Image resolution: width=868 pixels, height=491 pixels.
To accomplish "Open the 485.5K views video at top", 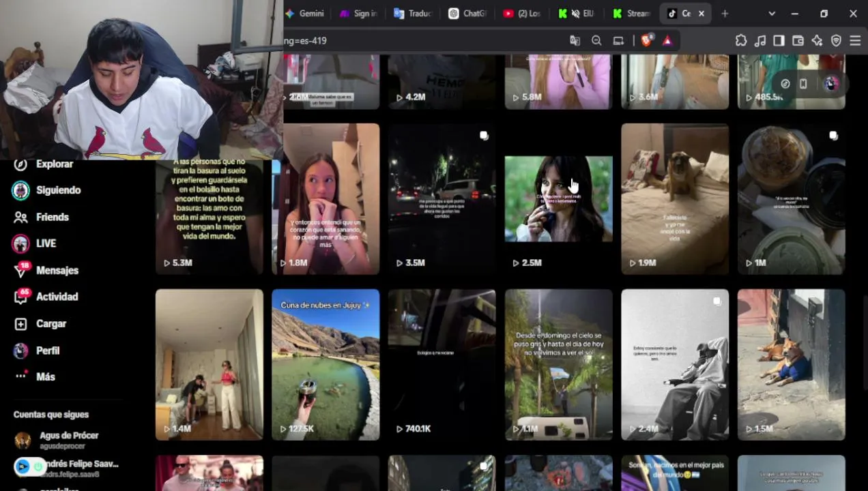I will 792,82.
